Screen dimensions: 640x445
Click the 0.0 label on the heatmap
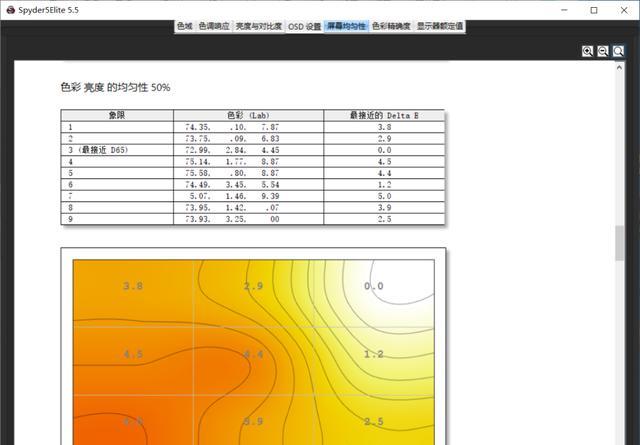click(373, 286)
